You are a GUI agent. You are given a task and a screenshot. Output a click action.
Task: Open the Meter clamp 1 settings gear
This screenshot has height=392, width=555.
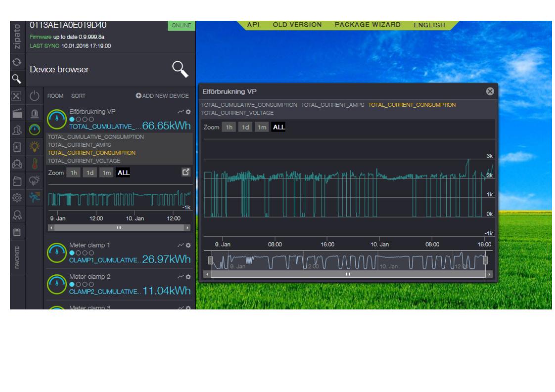pos(188,245)
